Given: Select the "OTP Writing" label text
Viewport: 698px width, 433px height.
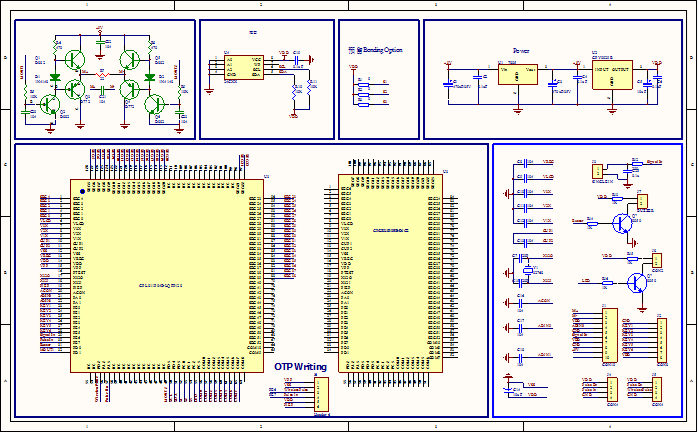Looking at the screenshot, I should coord(300,366).
